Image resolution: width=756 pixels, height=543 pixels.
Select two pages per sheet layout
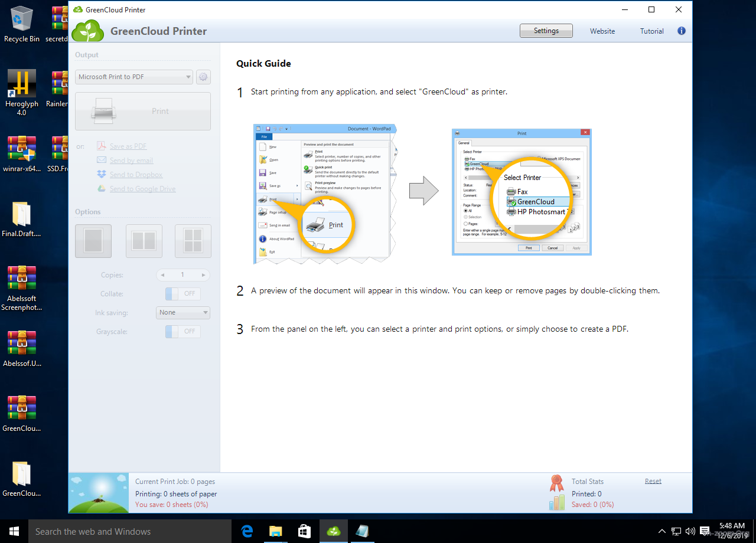coord(144,241)
